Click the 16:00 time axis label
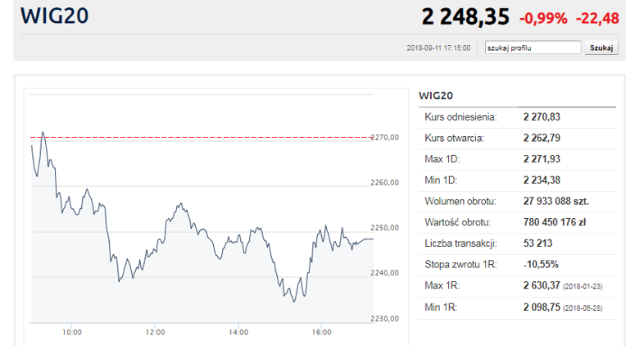644x346 pixels. pyautogui.click(x=321, y=332)
